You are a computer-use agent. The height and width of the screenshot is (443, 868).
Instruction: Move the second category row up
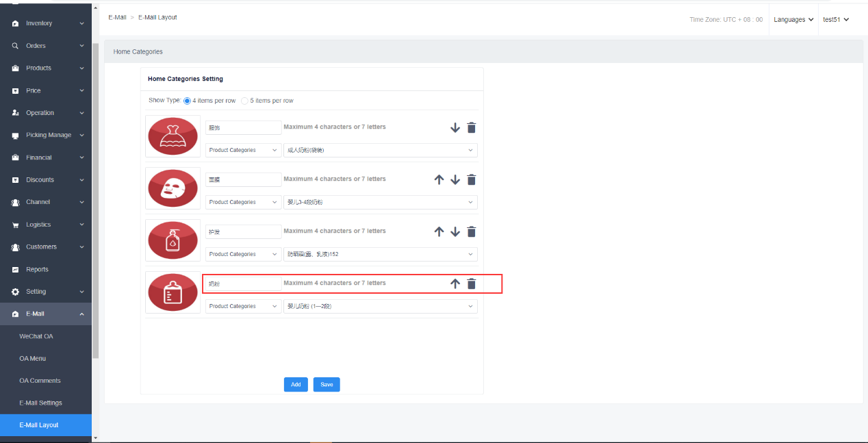pos(439,180)
